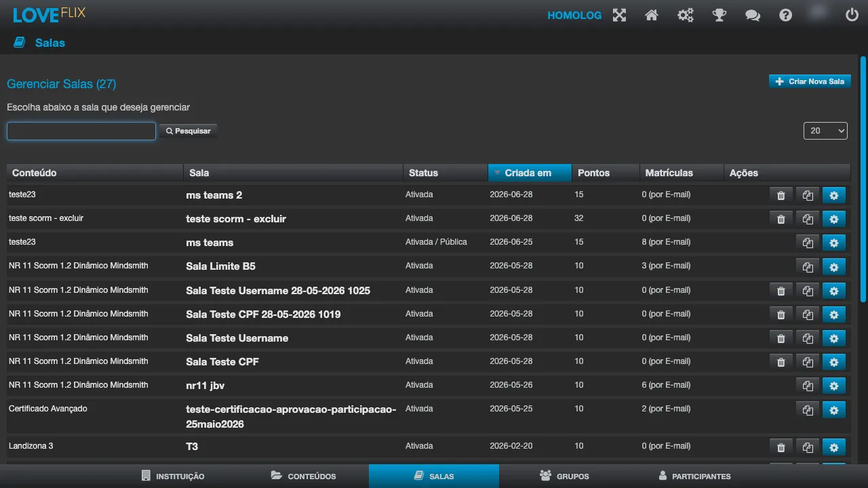Duplicate the 'Sala Limite B5' room with the copy icon

click(808, 266)
